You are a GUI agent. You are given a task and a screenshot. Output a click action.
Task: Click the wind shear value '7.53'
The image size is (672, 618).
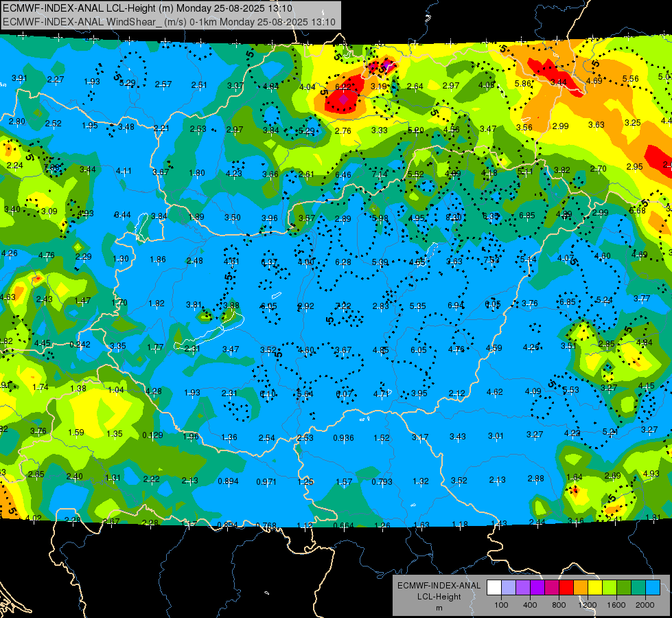(x=491, y=260)
